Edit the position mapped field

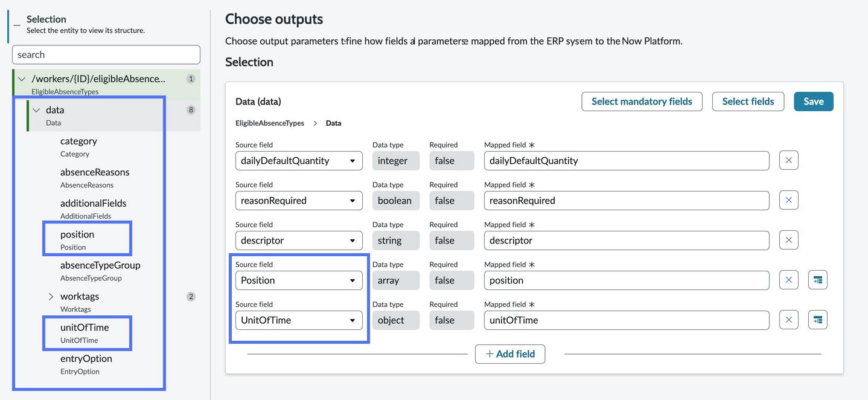click(x=627, y=280)
